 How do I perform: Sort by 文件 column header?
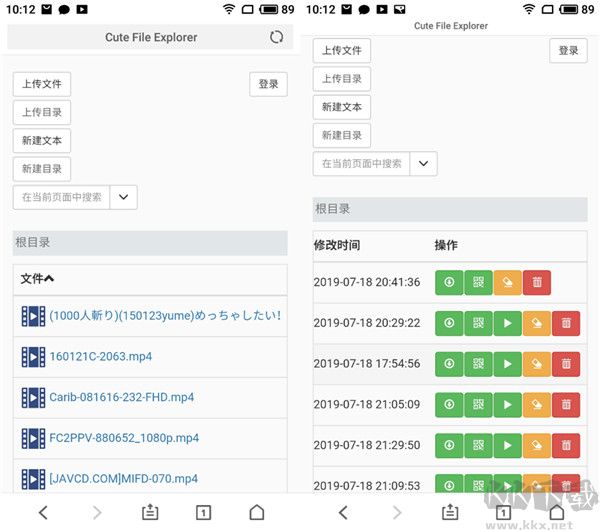pyautogui.click(x=37, y=279)
